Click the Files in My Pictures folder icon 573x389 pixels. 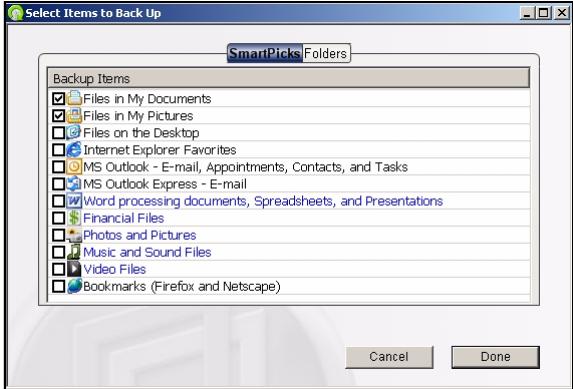(x=74, y=115)
